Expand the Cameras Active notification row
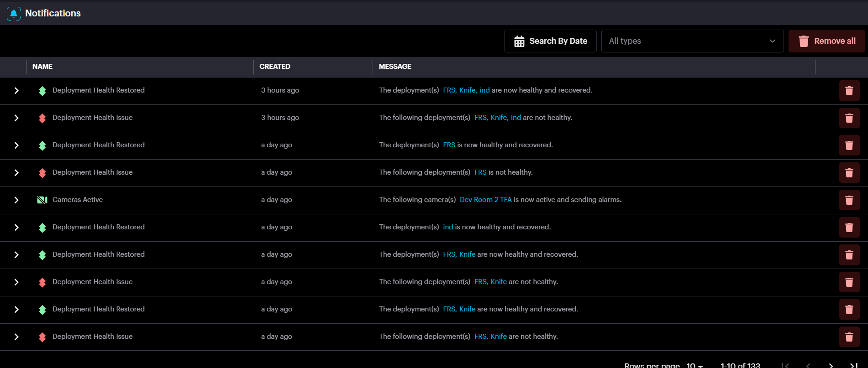The width and height of the screenshot is (868, 368). tap(16, 200)
